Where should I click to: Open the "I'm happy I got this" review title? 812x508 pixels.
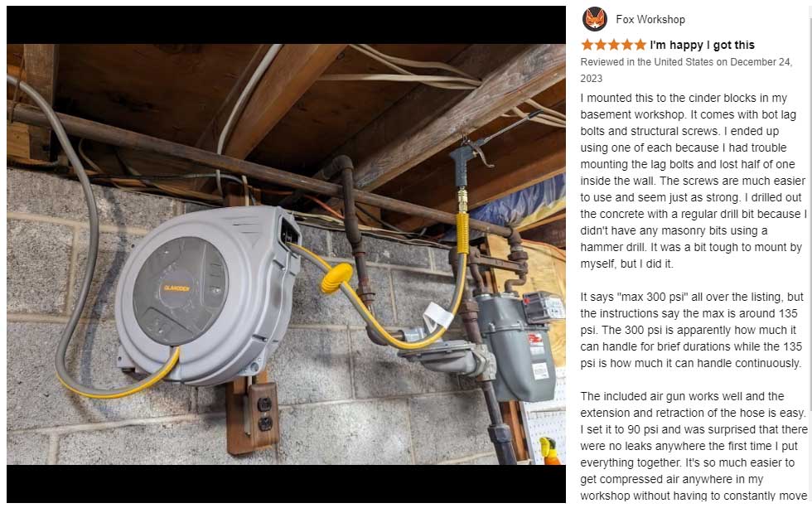click(x=703, y=45)
